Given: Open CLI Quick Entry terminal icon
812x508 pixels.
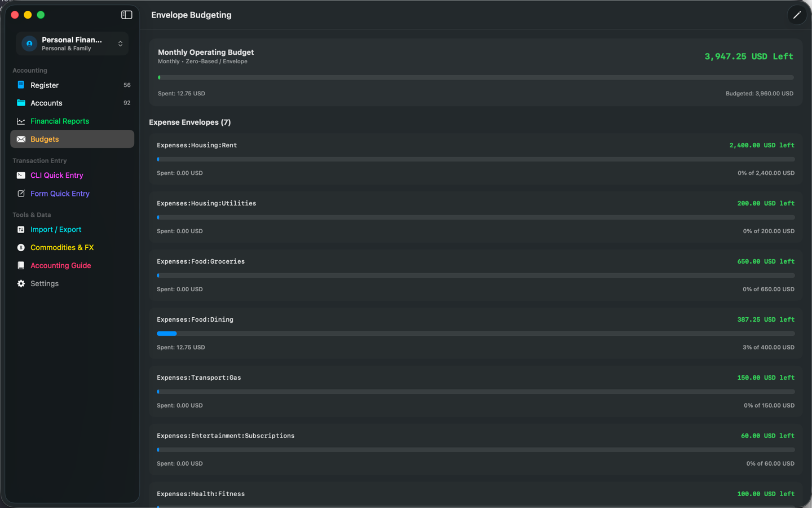Looking at the screenshot, I should click(21, 175).
